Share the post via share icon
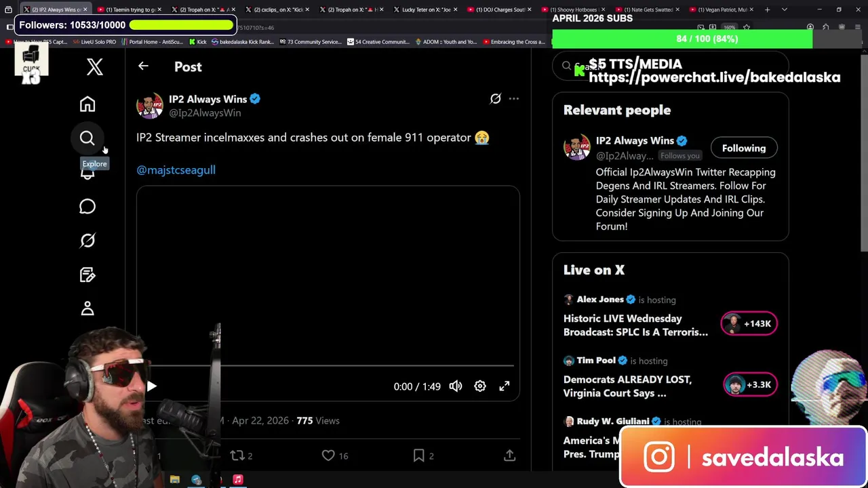868x488 pixels. 509,455
